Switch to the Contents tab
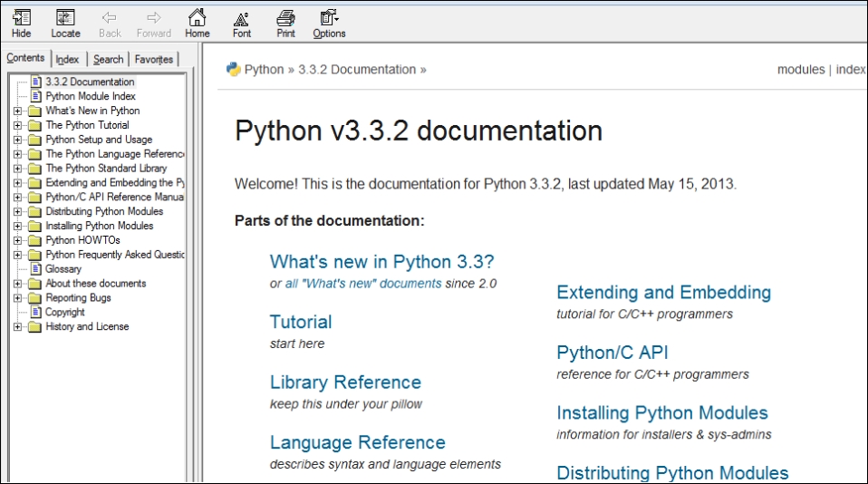The width and height of the screenshot is (868, 484). click(25, 58)
